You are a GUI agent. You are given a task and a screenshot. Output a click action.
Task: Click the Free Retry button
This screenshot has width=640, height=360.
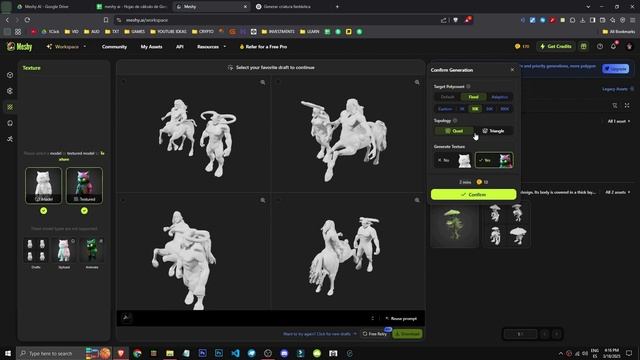coord(375,334)
